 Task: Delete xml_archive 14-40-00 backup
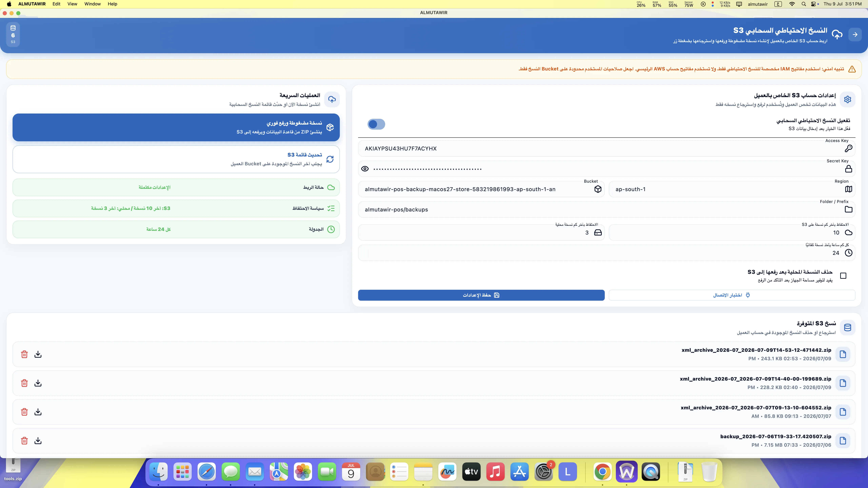[24, 383]
